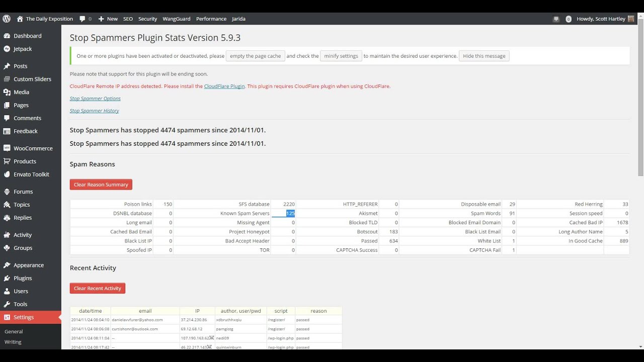This screenshot has height=362, width=644.
Task: Click the Replies icon in sidebar
Action: click(7, 218)
